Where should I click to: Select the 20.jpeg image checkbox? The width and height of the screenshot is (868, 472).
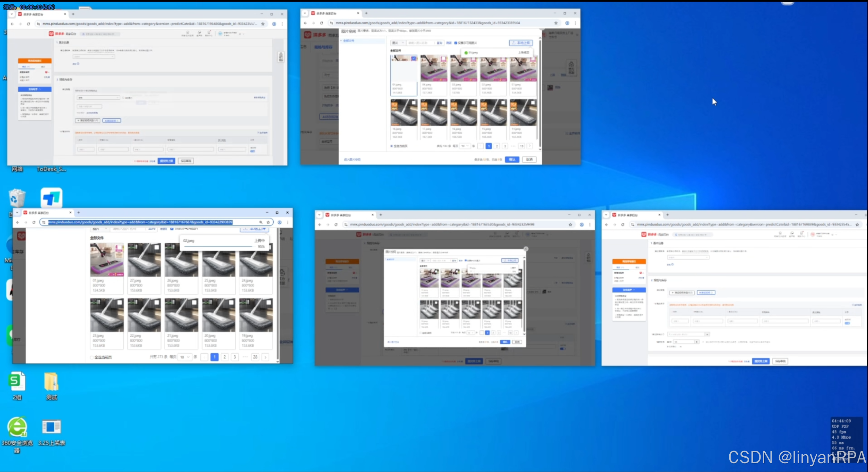pyautogui.click(x=231, y=302)
